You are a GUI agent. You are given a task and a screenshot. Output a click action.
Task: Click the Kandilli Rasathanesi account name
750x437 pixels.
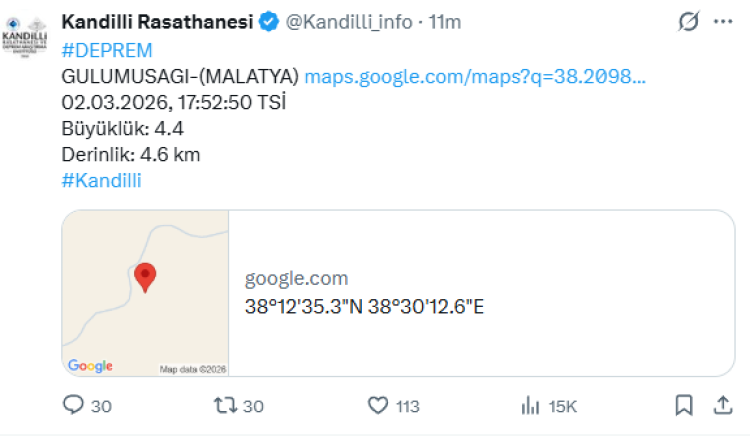[158, 22]
